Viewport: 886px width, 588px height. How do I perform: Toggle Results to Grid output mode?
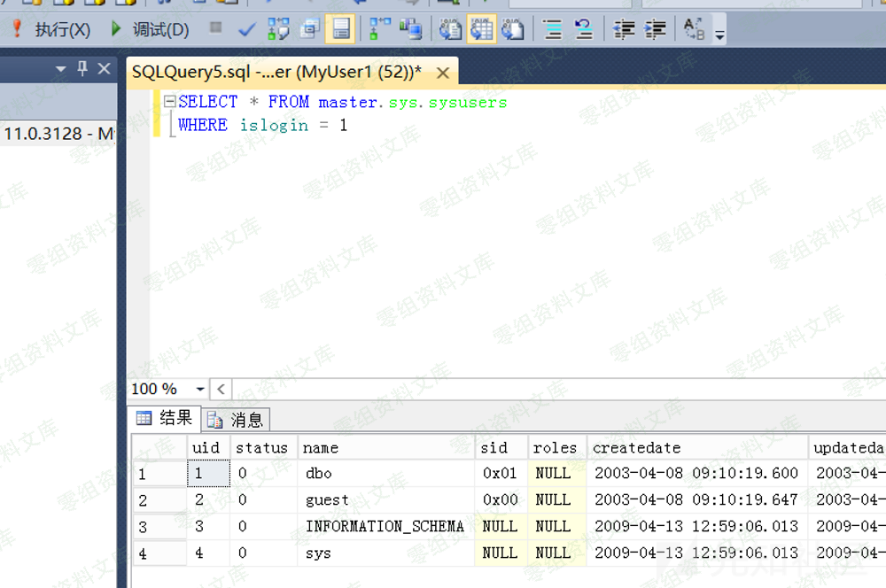pyautogui.click(x=481, y=30)
